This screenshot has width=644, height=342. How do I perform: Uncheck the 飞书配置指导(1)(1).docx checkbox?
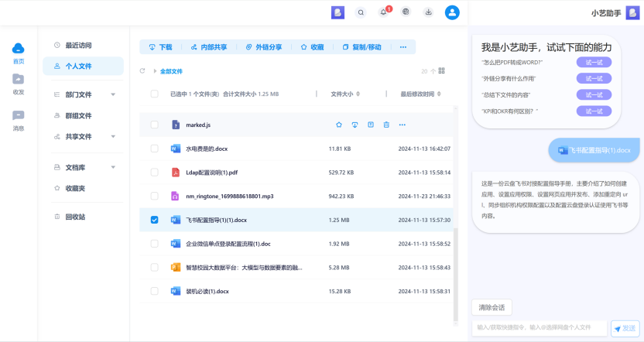154,220
